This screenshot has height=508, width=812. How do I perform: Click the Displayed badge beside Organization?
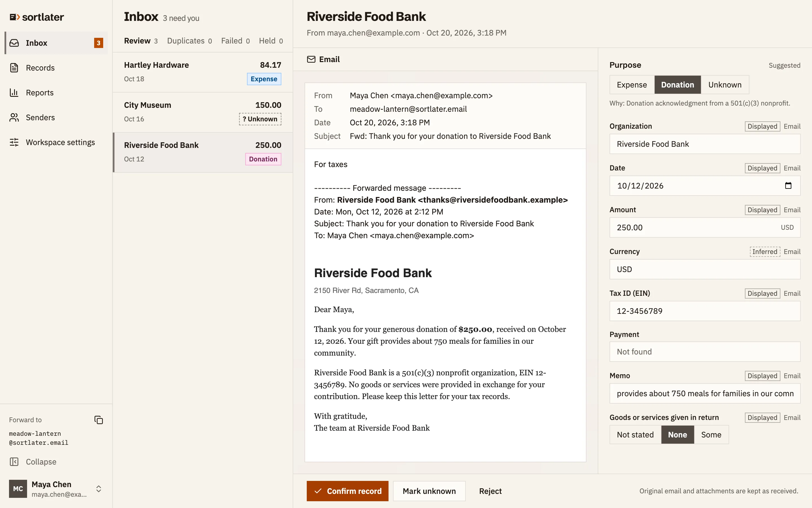762,126
